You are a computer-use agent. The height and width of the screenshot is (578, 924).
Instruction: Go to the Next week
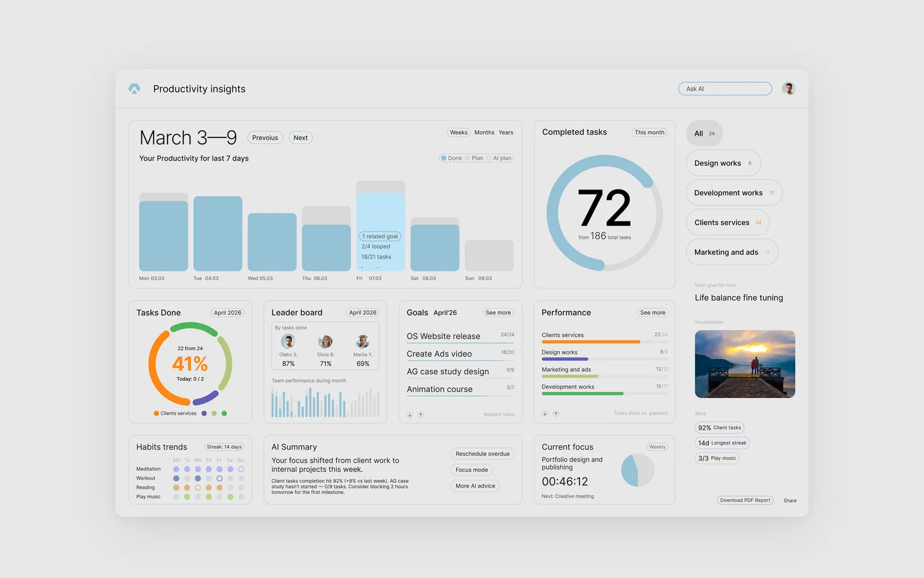coord(300,137)
